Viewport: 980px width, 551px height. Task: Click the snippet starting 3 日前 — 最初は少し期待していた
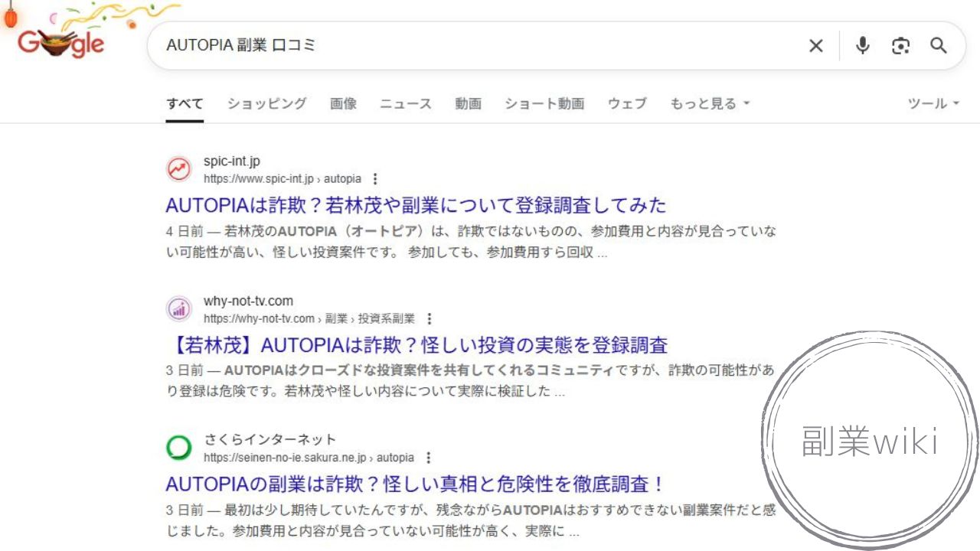click(471, 520)
